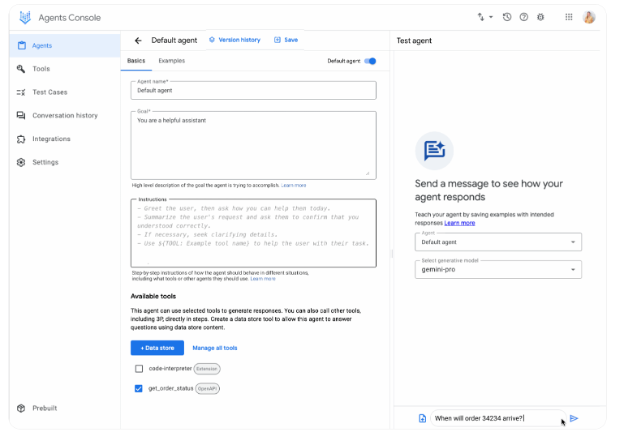Click the Agent name input field

coord(254,90)
